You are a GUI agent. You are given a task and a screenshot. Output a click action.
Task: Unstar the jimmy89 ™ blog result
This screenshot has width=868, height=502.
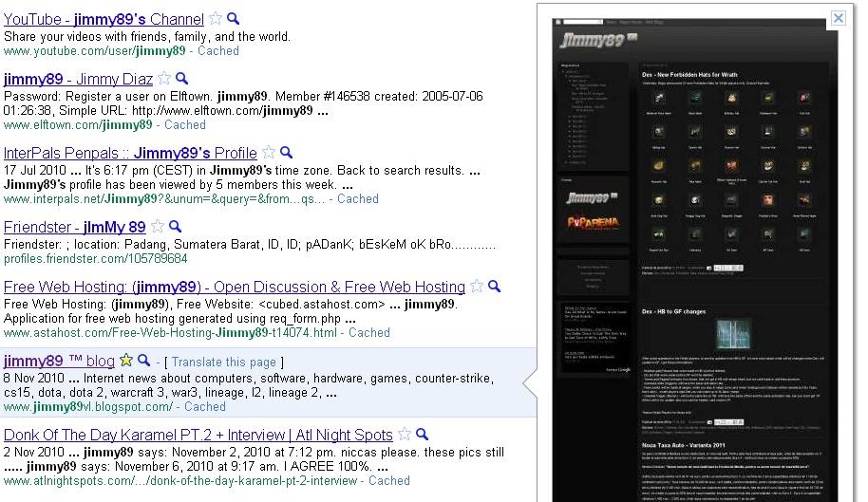click(126, 361)
